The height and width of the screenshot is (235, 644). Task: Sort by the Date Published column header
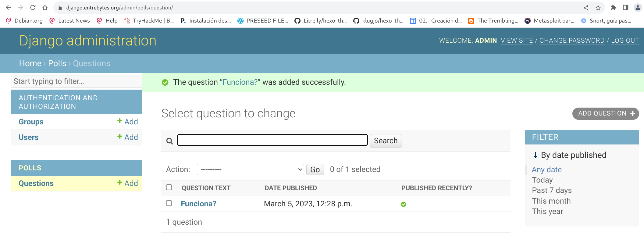pyautogui.click(x=291, y=188)
